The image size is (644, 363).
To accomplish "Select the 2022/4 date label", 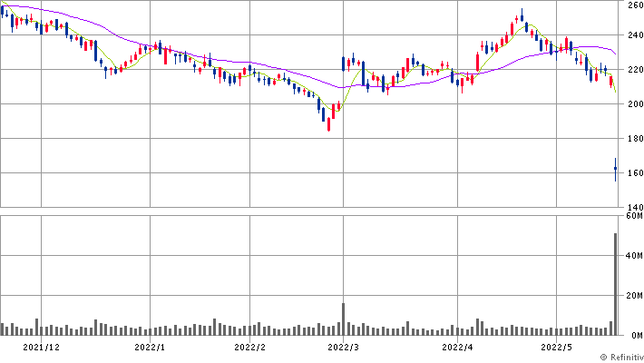I will click(x=458, y=347).
